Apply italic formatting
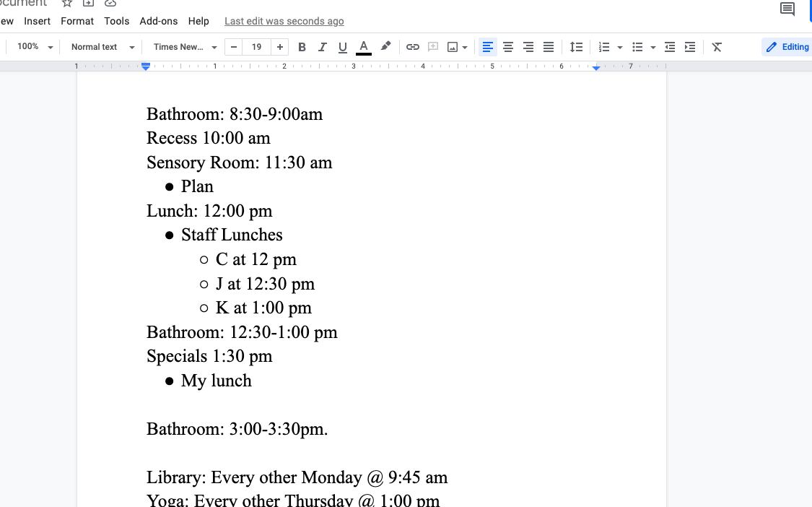 322,46
